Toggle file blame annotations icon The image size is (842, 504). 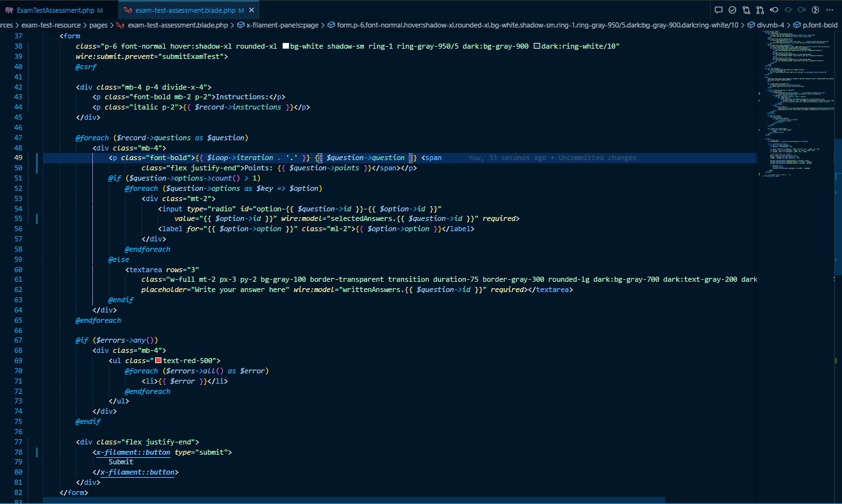(x=816, y=10)
